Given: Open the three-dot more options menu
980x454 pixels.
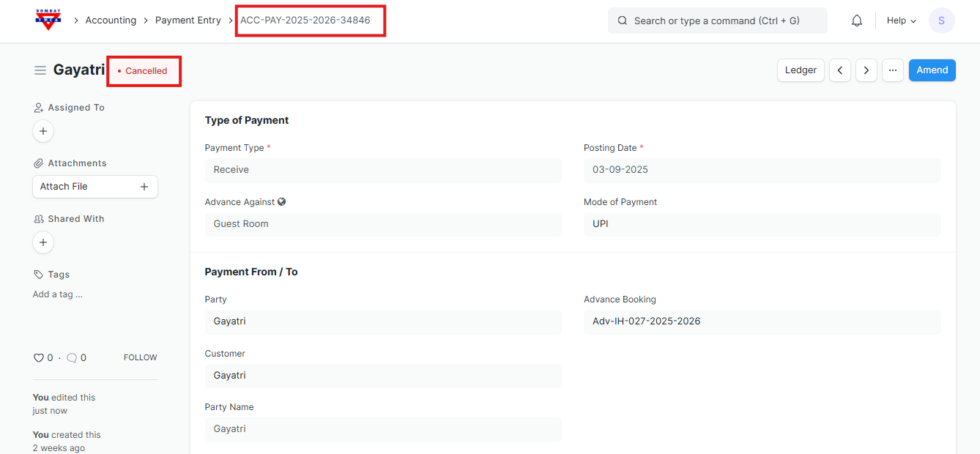Looking at the screenshot, I should coord(892,70).
